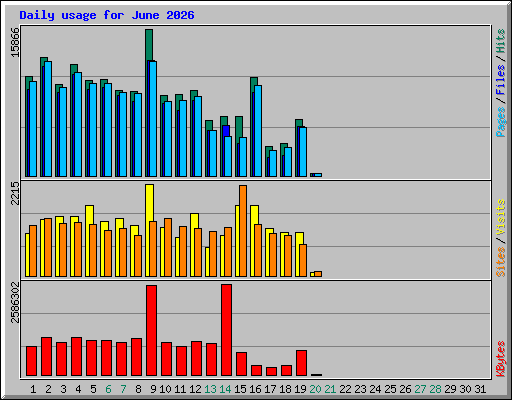Click the cyan pages bar for day 2
The height and width of the screenshot is (400, 512).
[x=48, y=119]
